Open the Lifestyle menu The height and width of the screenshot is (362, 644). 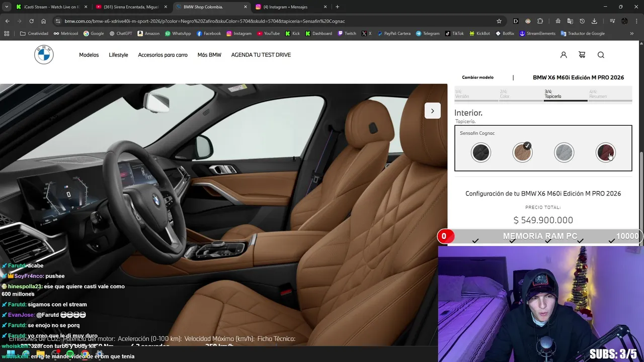(118, 55)
